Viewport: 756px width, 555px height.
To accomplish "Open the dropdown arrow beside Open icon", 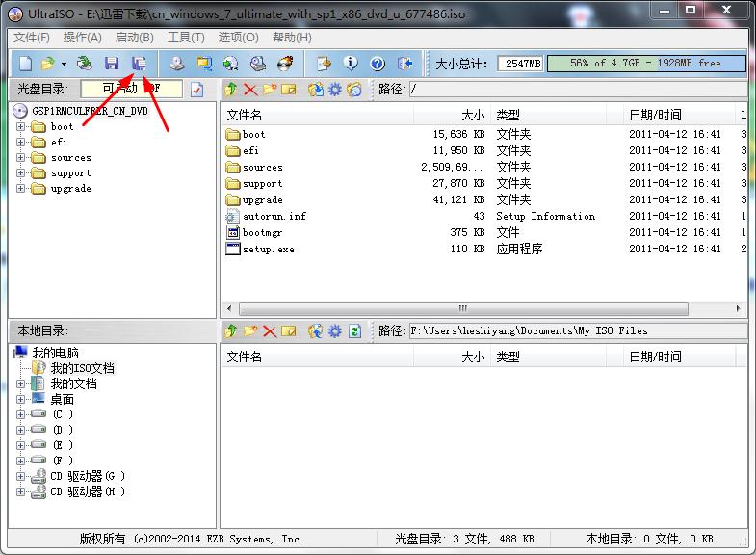I will 64,64.
